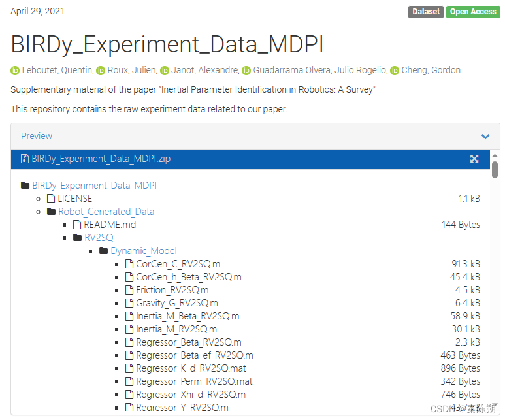Click file icon next to LICENSE
505x420 pixels.
51,199
